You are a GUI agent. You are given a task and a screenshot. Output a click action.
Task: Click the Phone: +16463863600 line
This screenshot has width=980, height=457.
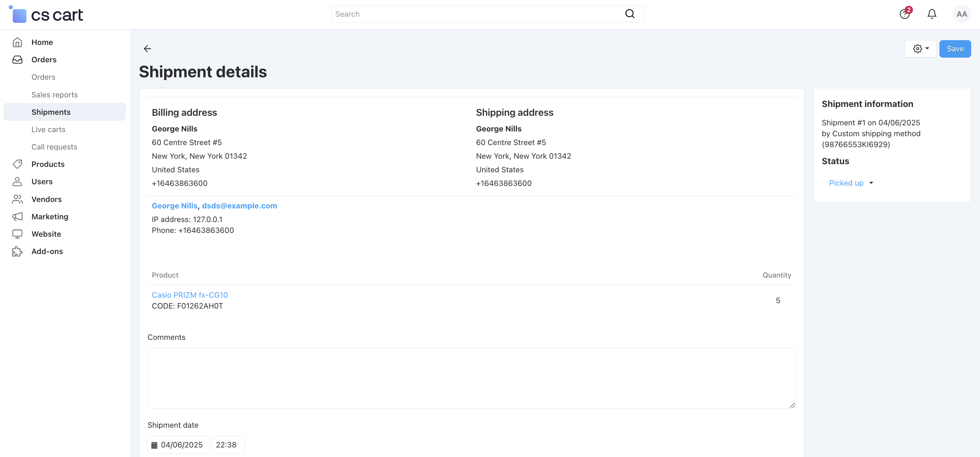click(x=192, y=231)
